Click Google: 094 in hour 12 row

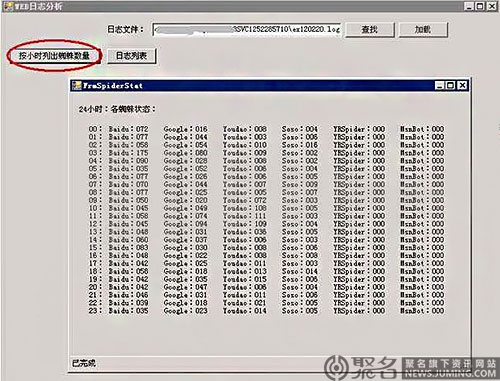tap(185, 224)
